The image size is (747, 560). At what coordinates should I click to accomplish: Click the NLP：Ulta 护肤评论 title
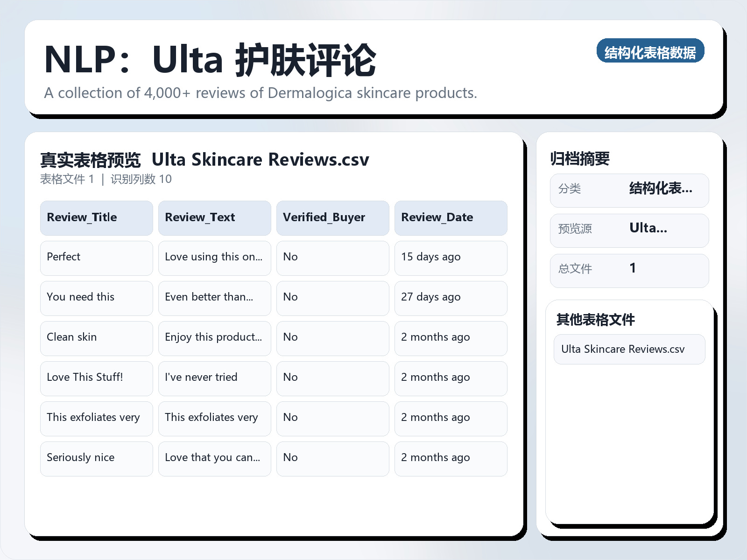pos(210,60)
